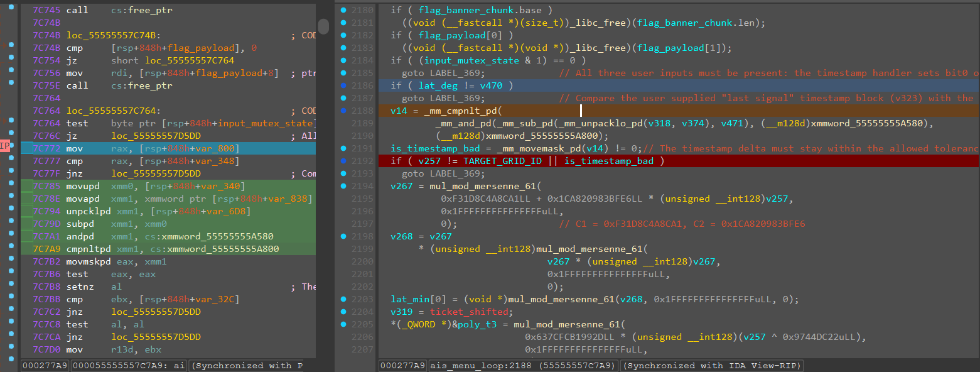Click v470 variable on line 2186

point(492,86)
